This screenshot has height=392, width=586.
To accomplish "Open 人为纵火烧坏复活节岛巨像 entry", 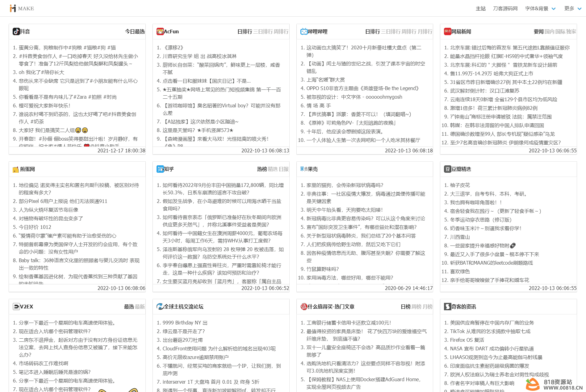I will point(48,210).
